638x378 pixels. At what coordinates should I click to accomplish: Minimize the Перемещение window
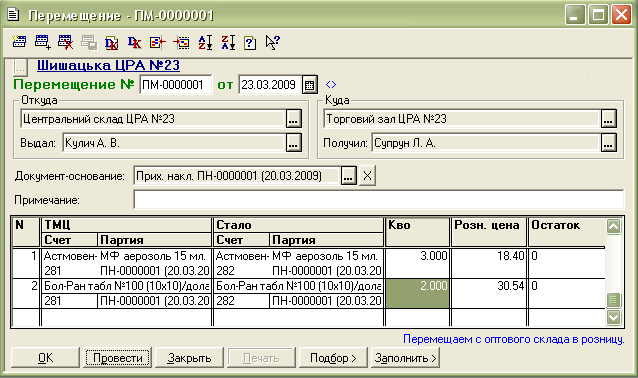575,15
